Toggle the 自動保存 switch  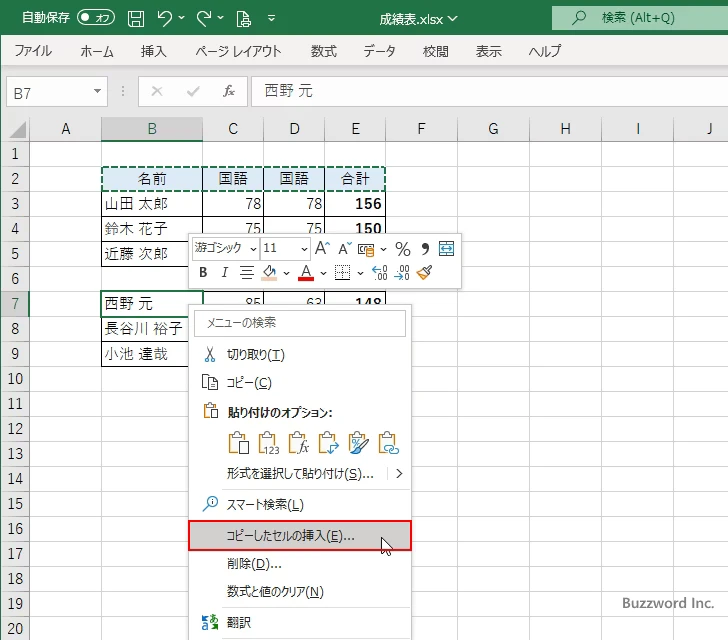[x=96, y=18]
